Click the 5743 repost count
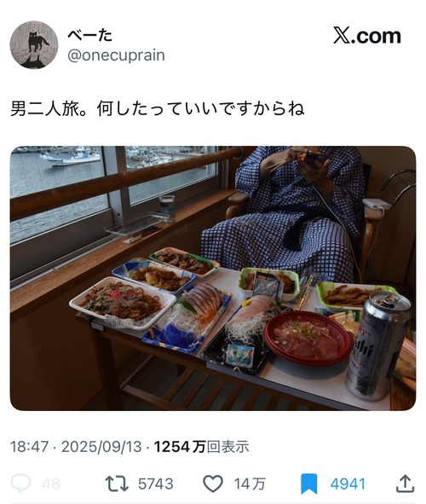This screenshot has width=426, height=504. (156, 484)
